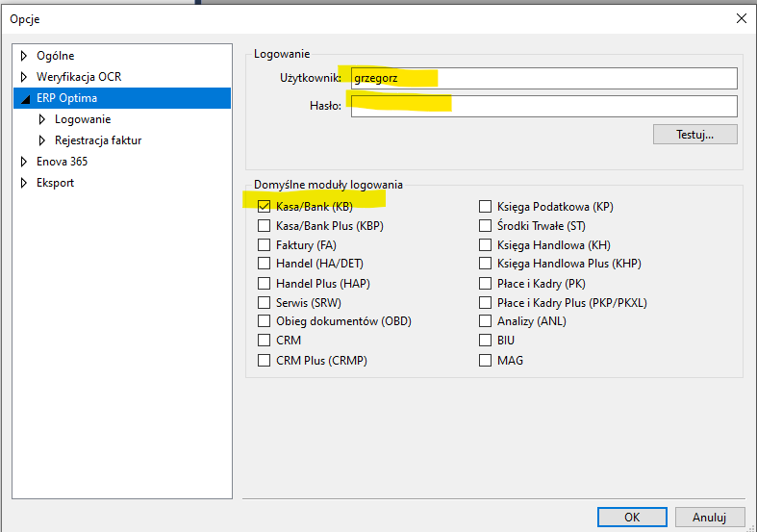This screenshot has height=532, width=757.
Task: Expand the Enova 365 node arrow
Action: pos(24,162)
